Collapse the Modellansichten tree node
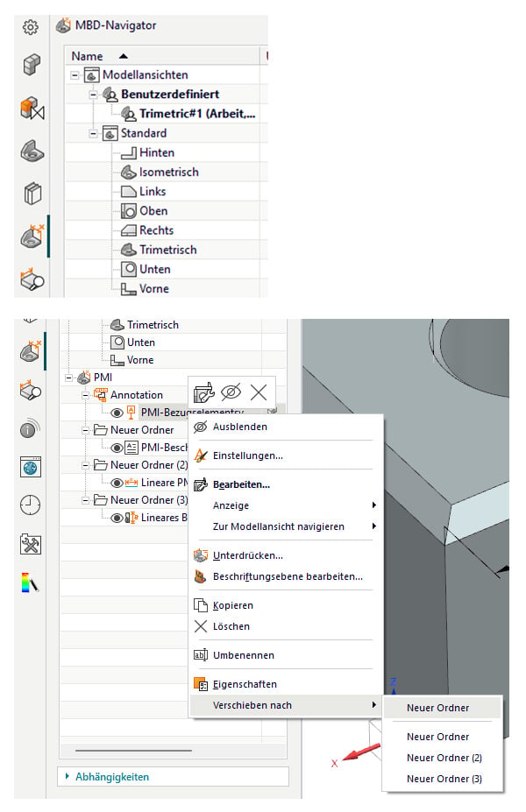Viewport: 526px width, 812px height. tap(75, 75)
